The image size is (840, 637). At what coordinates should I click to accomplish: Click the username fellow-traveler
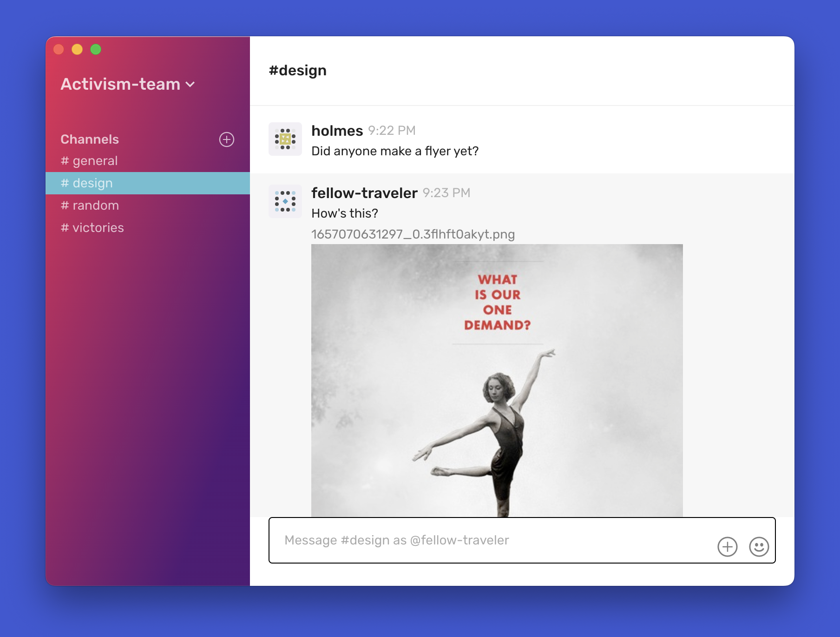point(364,193)
